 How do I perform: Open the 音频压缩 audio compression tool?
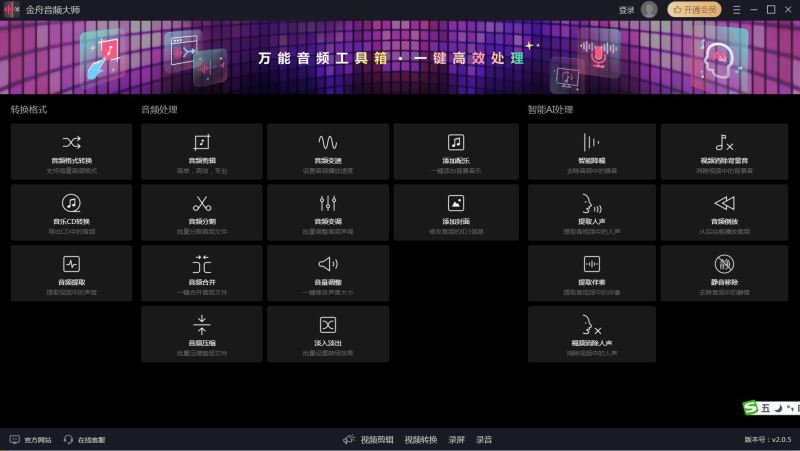pos(202,334)
